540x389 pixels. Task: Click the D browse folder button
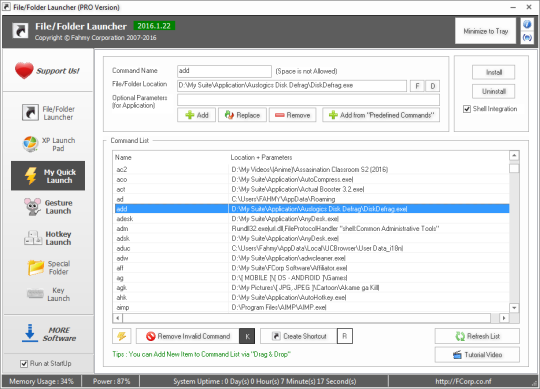433,86
